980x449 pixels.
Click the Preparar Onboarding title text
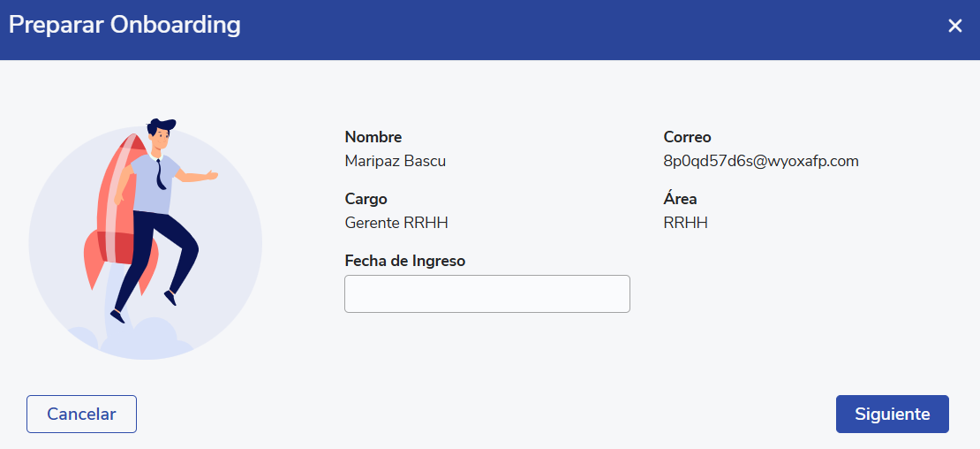click(124, 25)
